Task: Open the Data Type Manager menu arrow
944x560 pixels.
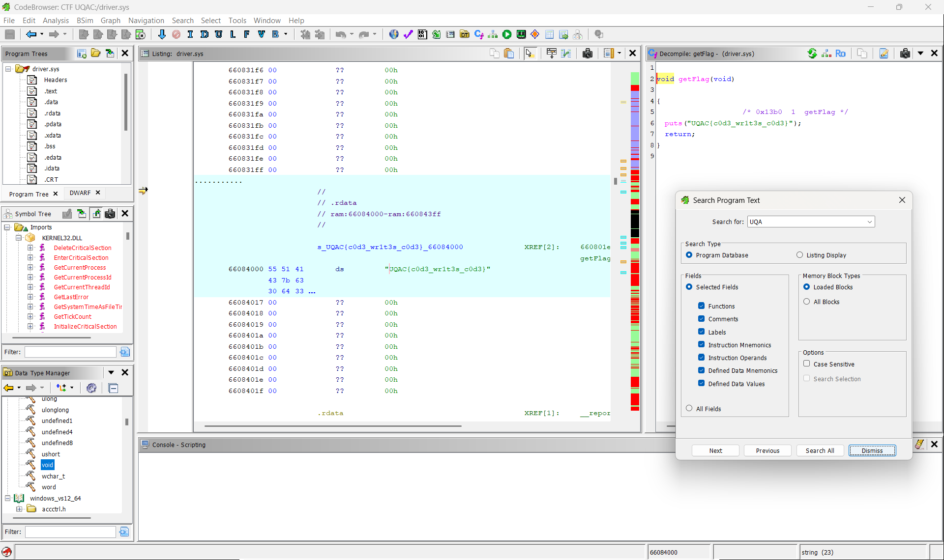Action: 111,372
